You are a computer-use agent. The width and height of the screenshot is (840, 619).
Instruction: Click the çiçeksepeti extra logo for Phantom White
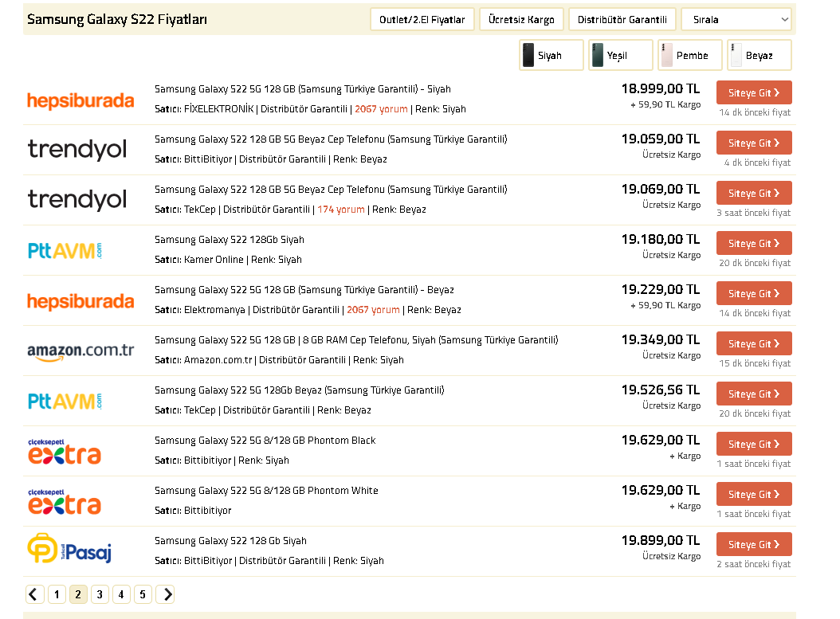(x=65, y=502)
